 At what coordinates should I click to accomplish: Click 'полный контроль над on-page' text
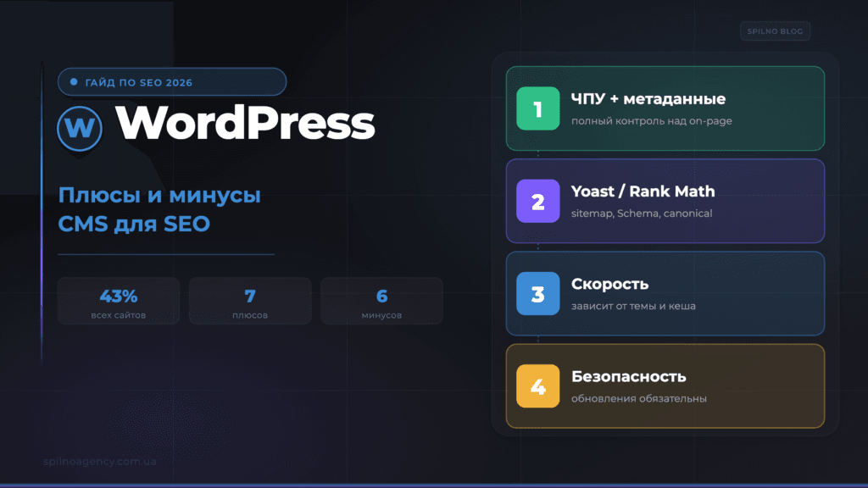pyautogui.click(x=652, y=120)
